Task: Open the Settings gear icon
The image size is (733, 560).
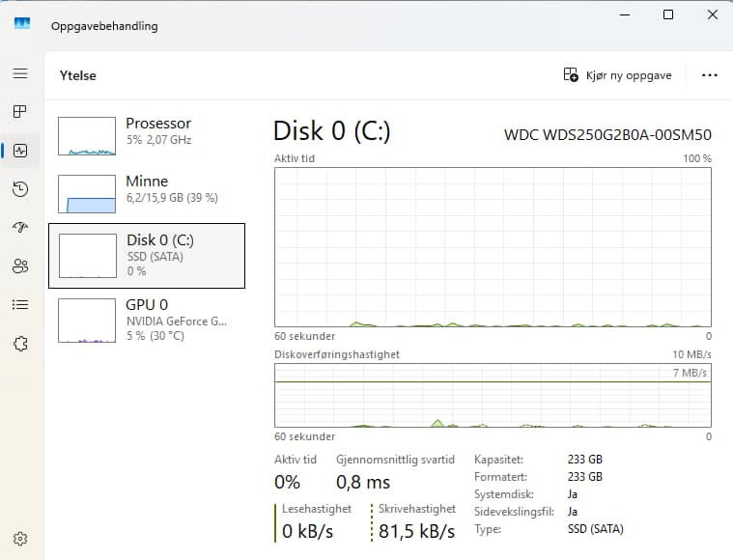Action: coord(20,539)
